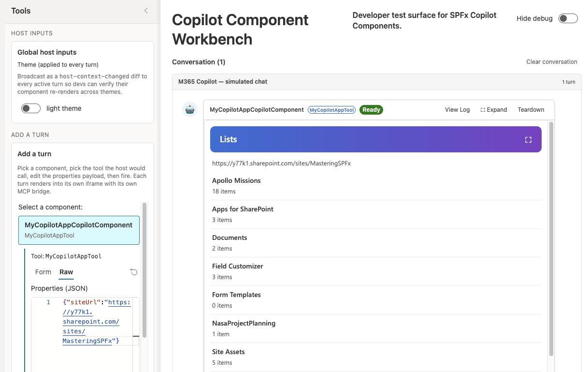Open View Log for the component

(x=457, y=110)
